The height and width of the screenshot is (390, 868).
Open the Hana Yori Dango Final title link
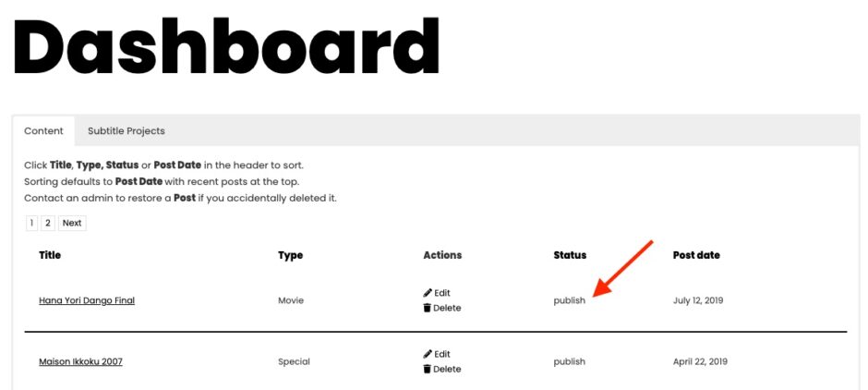[87, 300]
